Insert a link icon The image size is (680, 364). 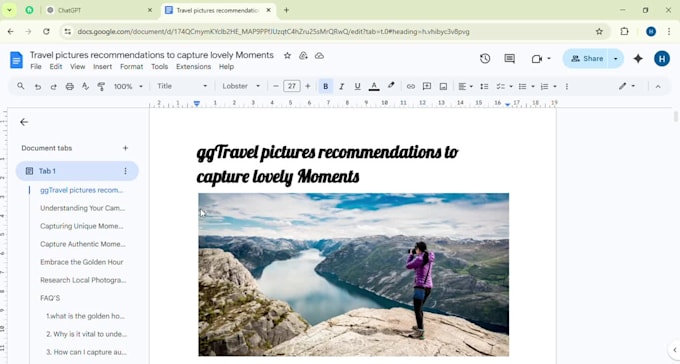(411, 86)
